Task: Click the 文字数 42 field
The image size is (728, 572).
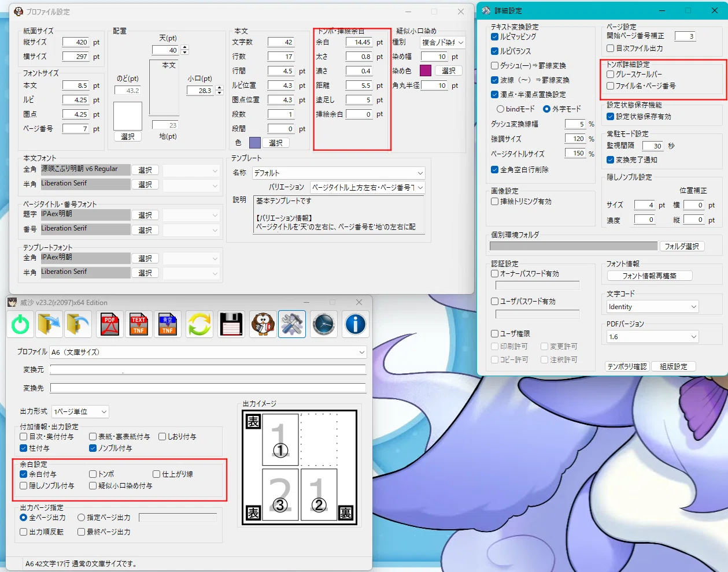Action: pyautogui.click(x=282, y=42)
